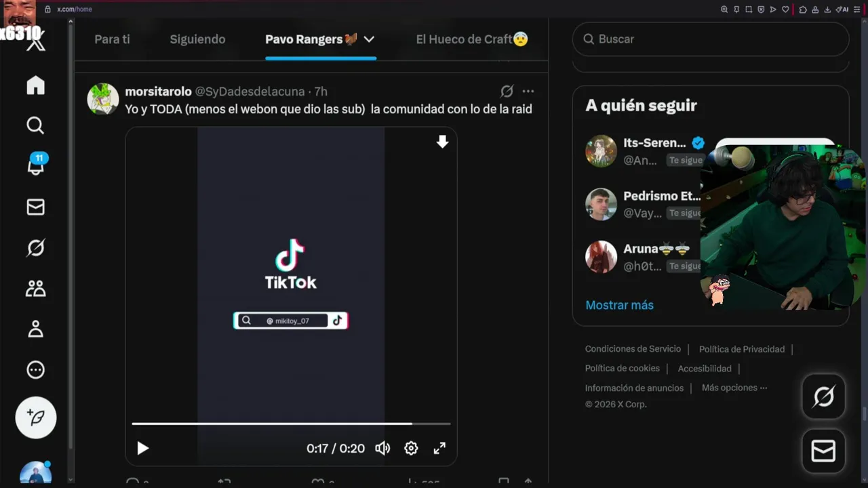Viewport: 868px width, 488px height.
Task: Mute the video volume
Action: 382,448
